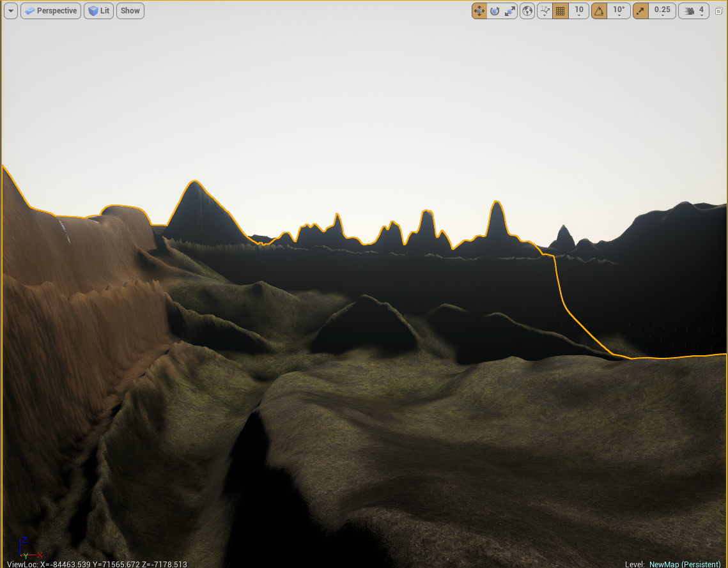Select the rotate transform tool
728x568 pixels.
[495, 11]
